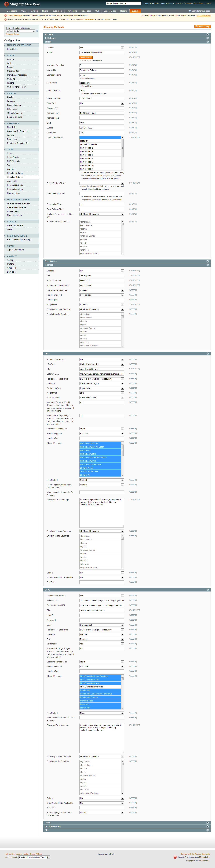Screen dimensions: 215x868
Task: Open Payment Methods in the sidebar
Action: pos(15,185)
